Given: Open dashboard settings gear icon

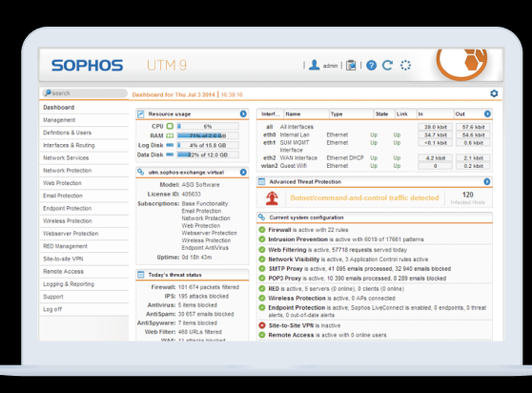Looking at the screenshot, I should pyautogui.click(x=494, y=93).
